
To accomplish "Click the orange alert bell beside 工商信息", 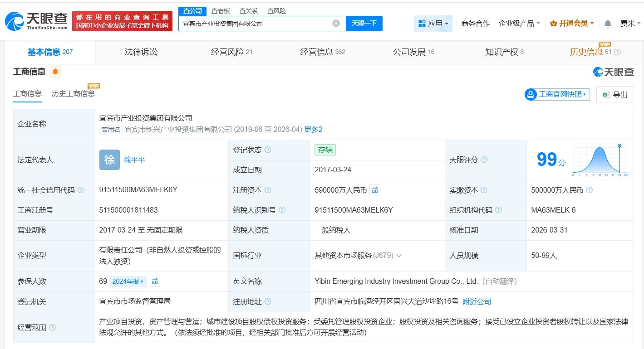I will [55, 72].
